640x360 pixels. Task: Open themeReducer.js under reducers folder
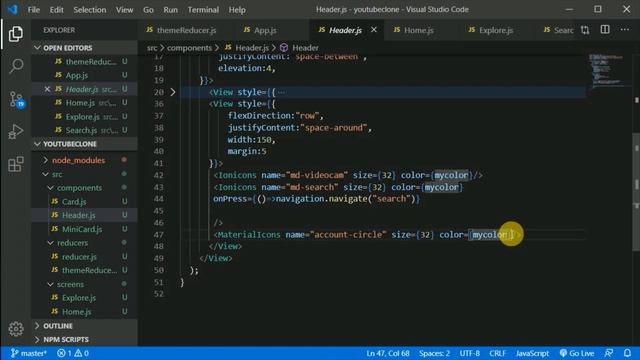pyautogui.click(x=84, y=270)
